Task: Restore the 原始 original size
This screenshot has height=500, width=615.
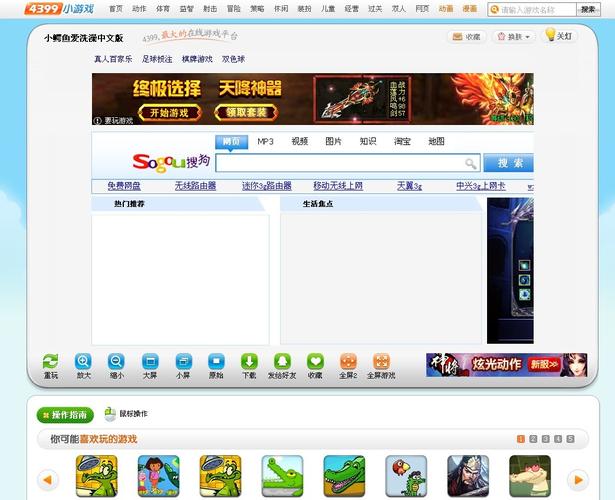Action: pyautogui.click(x=216, y=361)
